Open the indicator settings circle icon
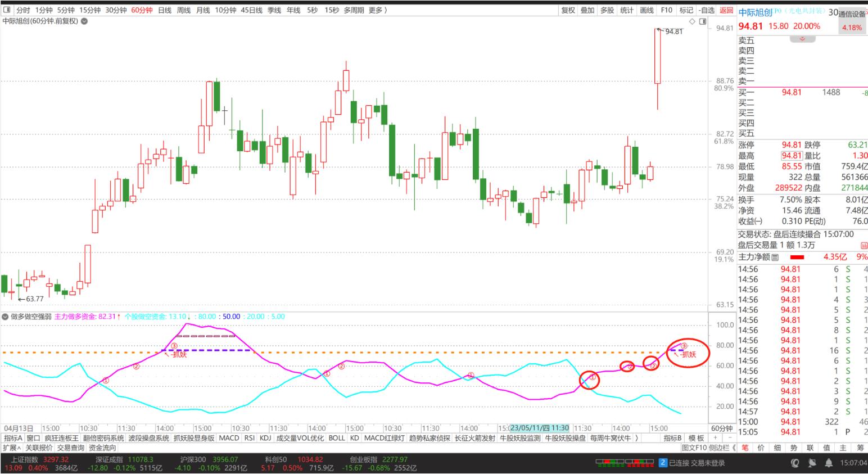 (5, 317)
